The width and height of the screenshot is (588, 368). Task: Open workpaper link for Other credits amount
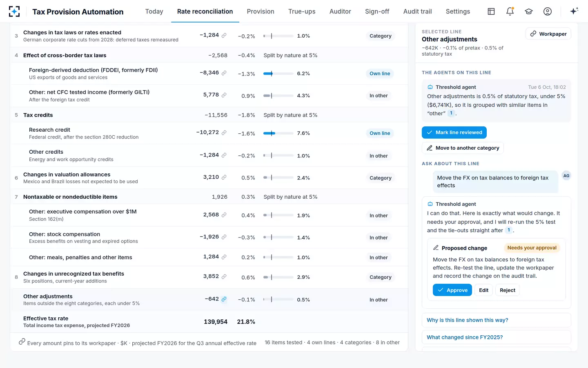(224, 155)
